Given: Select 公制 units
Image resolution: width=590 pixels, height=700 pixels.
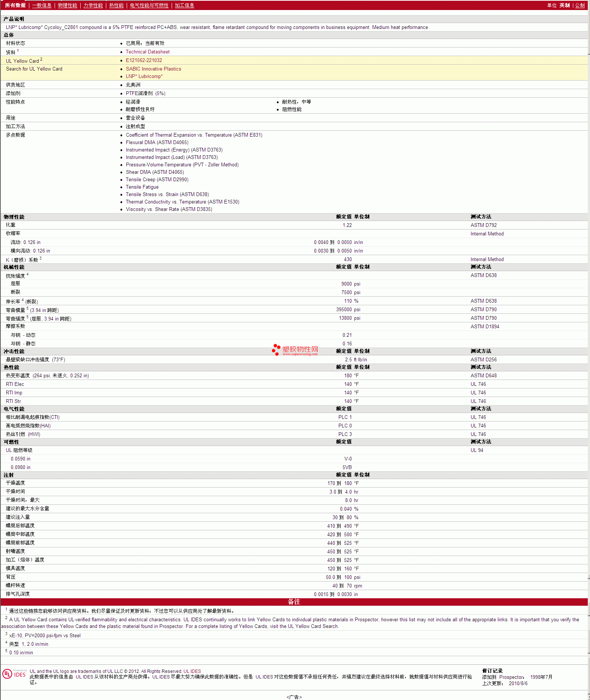Looking at the screenshot, I should [x=580, y=5].
